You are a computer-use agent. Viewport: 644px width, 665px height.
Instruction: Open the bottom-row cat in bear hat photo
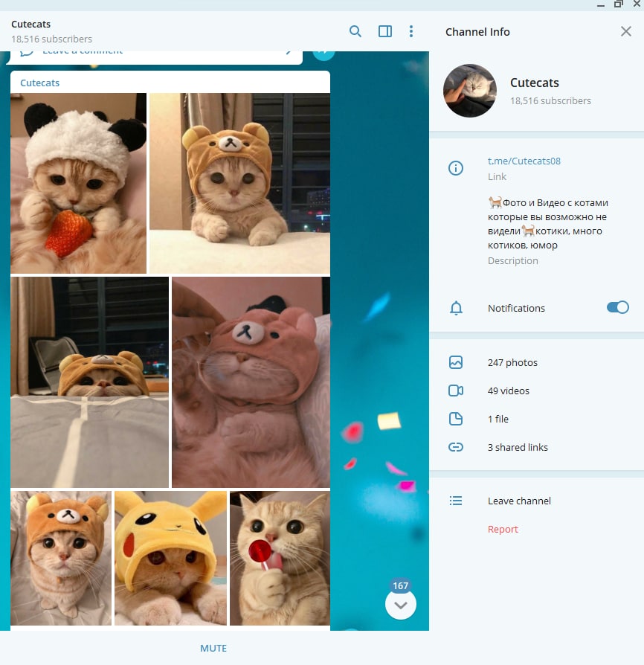pyautogui.click(x=61, y=558)
